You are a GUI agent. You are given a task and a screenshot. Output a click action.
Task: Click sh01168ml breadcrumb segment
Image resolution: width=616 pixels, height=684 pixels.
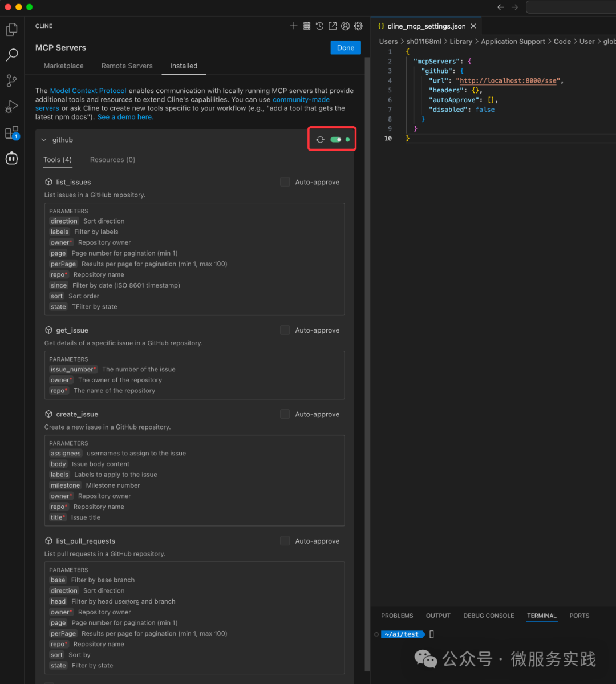tap(424, 42)
